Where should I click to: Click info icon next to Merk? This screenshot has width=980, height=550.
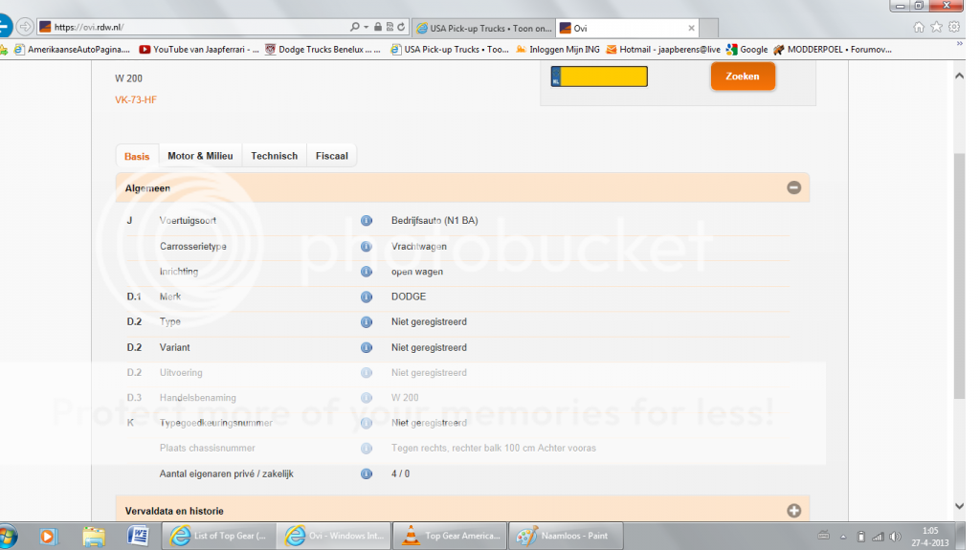367,297
